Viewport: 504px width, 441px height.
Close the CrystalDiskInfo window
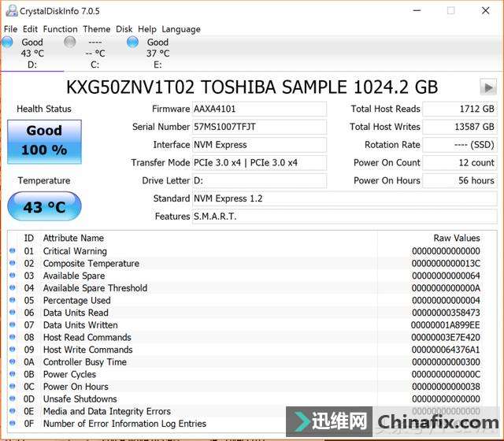tap(486, 10)
